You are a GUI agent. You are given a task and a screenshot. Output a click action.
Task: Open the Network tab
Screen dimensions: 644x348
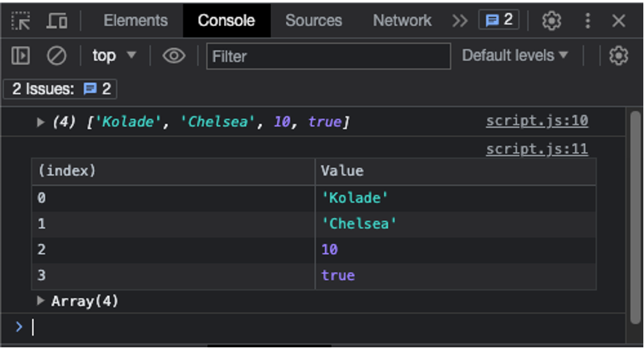coord(402,21)
